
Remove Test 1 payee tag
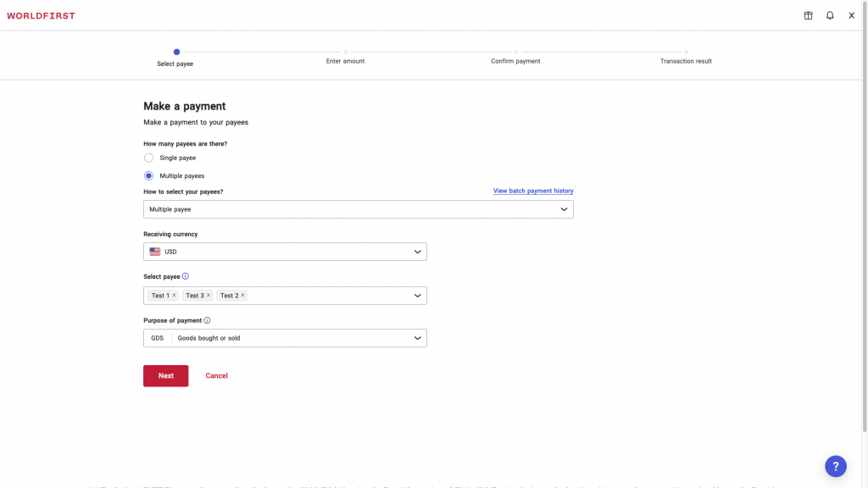pyautogui.click(x=174, y=295)
